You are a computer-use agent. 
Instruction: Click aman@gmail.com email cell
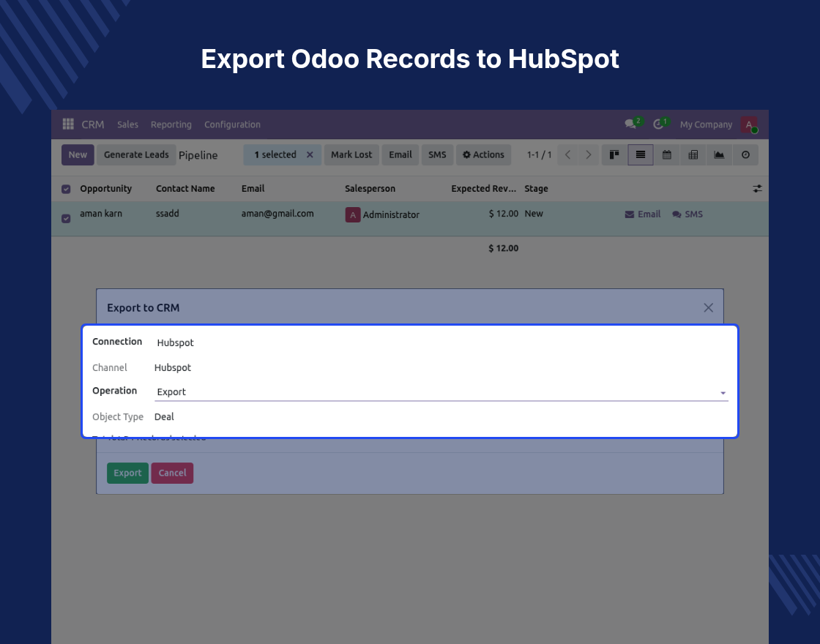tap(277, 214)
